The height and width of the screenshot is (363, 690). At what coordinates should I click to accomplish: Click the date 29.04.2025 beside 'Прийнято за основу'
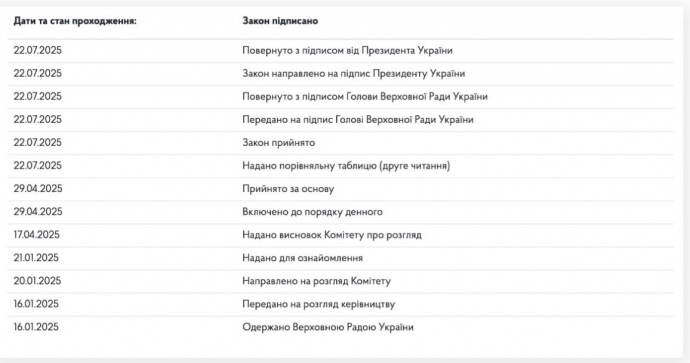(38, 189)
